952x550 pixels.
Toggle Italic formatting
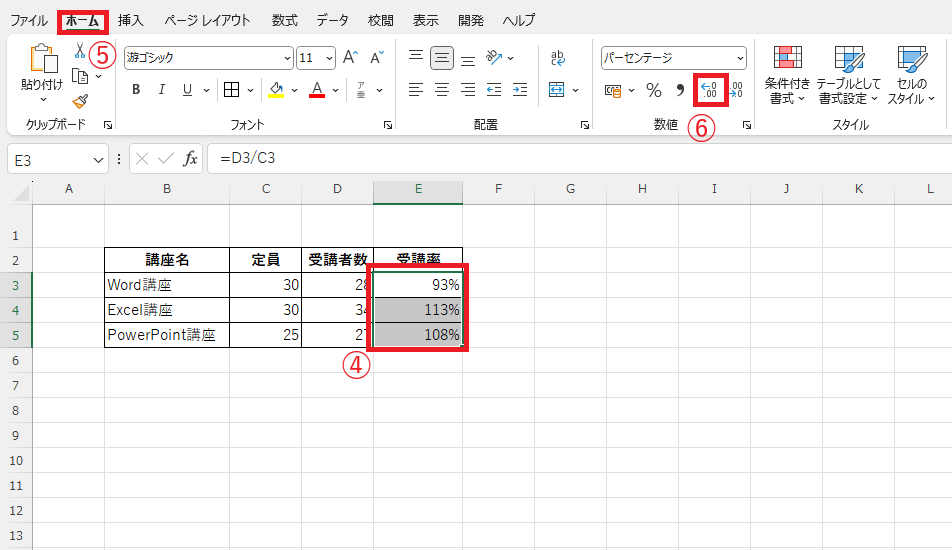pos(162,90)
